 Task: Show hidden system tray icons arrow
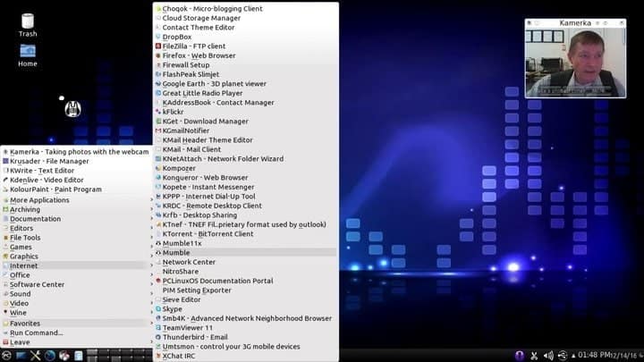(x=573, y=356)
